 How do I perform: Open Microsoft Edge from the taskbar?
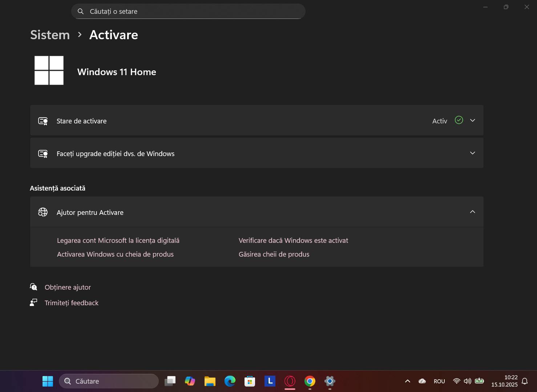[x=230, y=381]
